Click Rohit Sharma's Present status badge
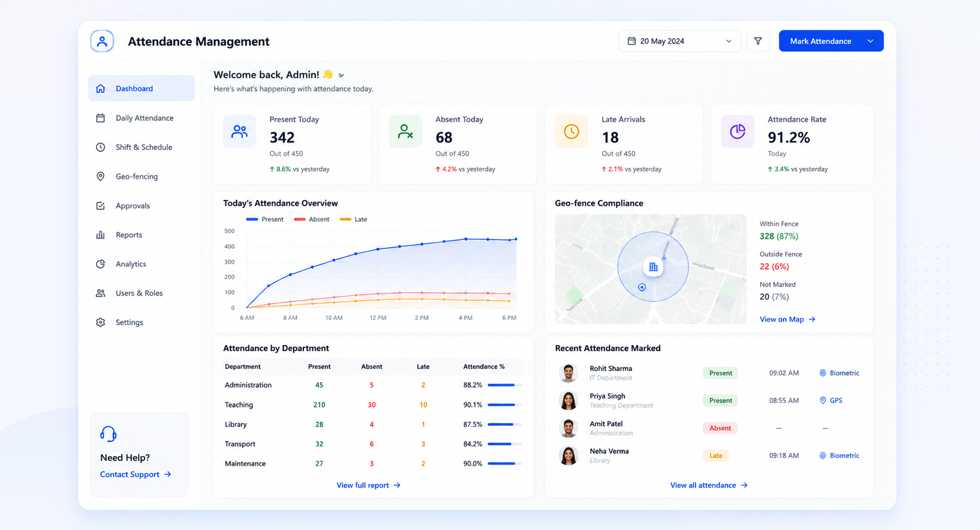 [720, 373]
